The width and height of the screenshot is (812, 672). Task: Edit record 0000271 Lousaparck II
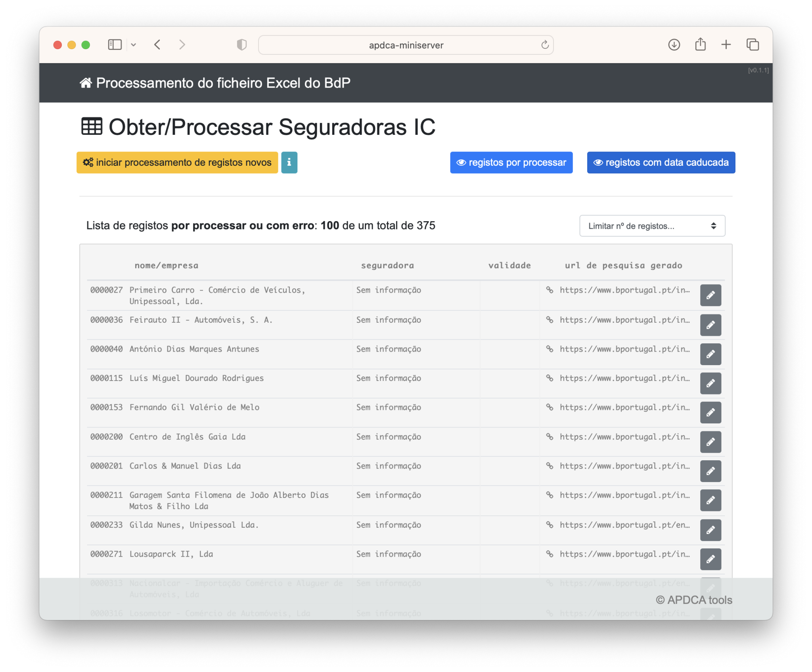[x=710, y=559]
